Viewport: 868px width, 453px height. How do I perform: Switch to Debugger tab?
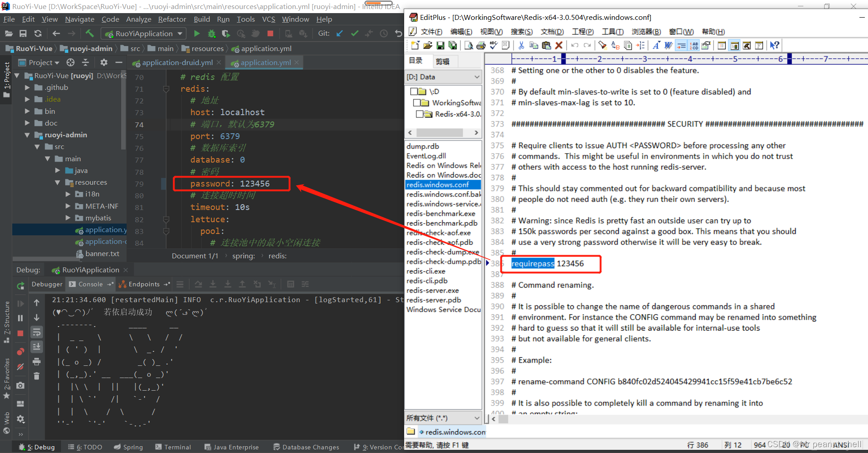coord(47,284)
